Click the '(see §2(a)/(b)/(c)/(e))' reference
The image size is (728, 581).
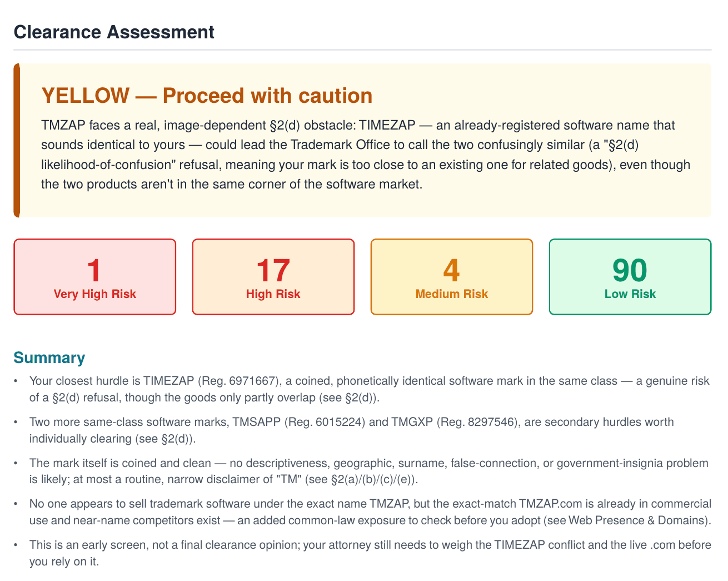click(361, 479)
